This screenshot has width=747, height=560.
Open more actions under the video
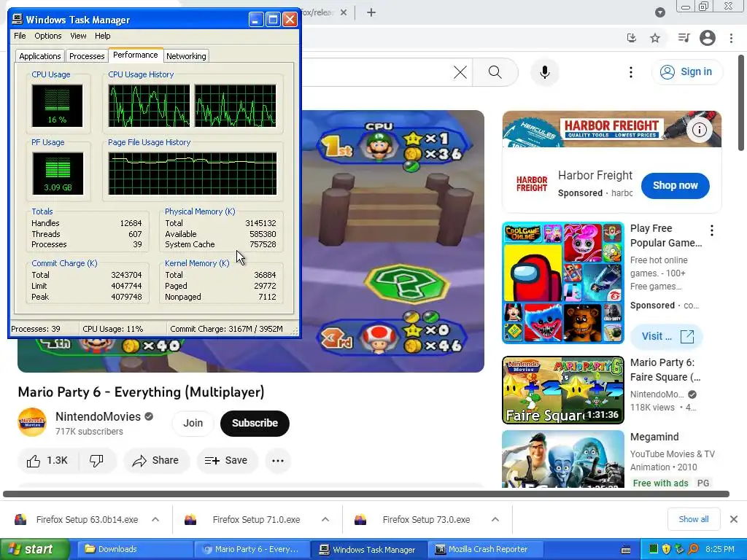coord(278,461)
